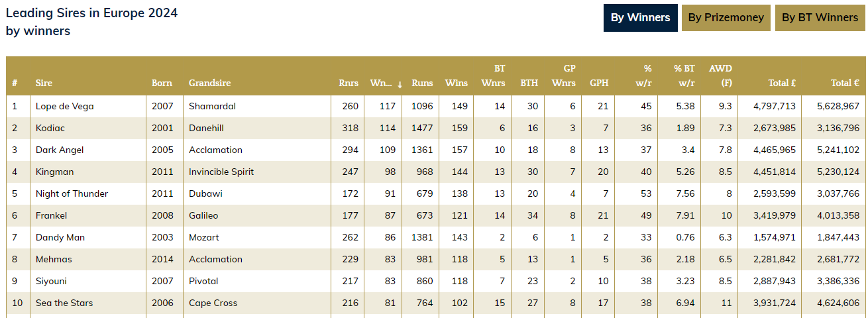Image resolution: width=868 pixels, height=318 pixels.
Task: Sort by Grandsire column header
Action: (209, 83)
